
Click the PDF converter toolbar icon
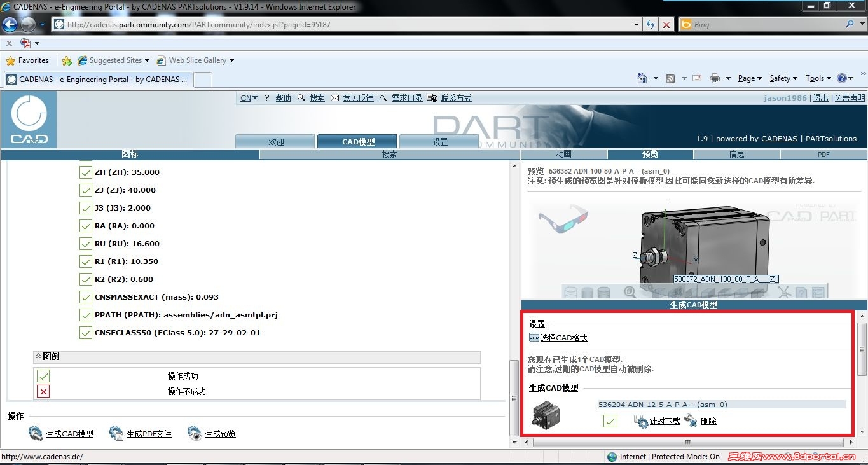coord(25,43)
